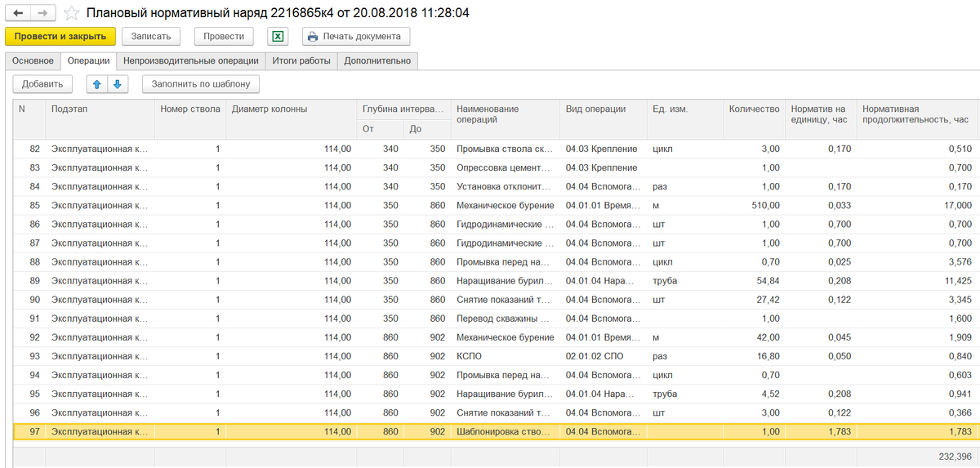
Task: Open 'Непроизводительные операции' tab
Action: click(x=191, y=60)
